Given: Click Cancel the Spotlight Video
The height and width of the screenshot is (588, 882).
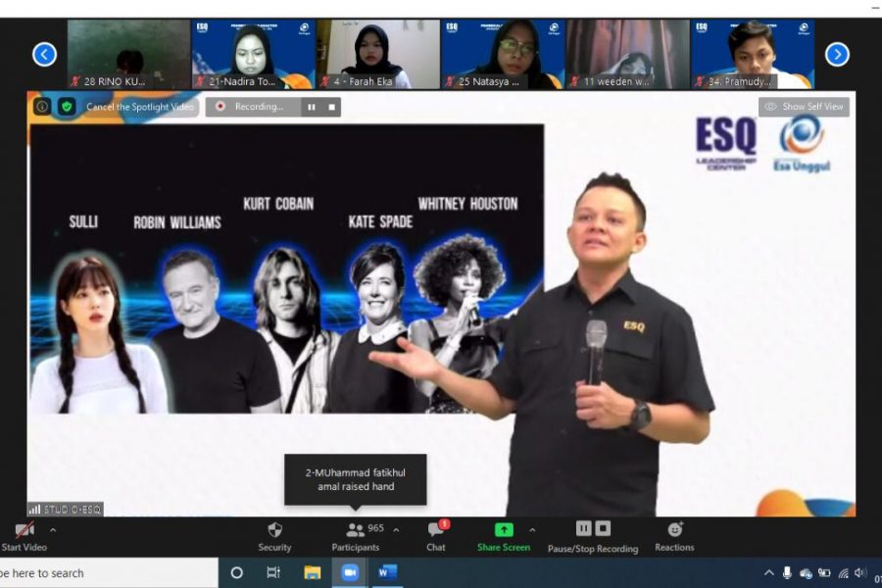Looking at the screenshot, I should click(x=139, y=107).
